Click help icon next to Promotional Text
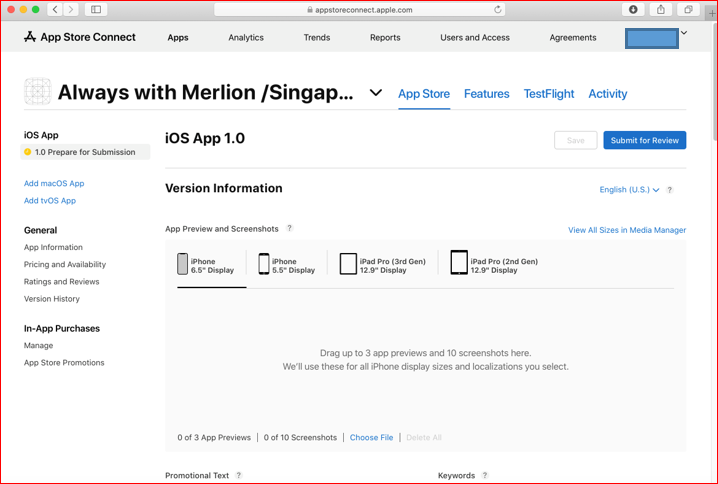The height and width of the screenshot is (484, 718). click(239, 475)
